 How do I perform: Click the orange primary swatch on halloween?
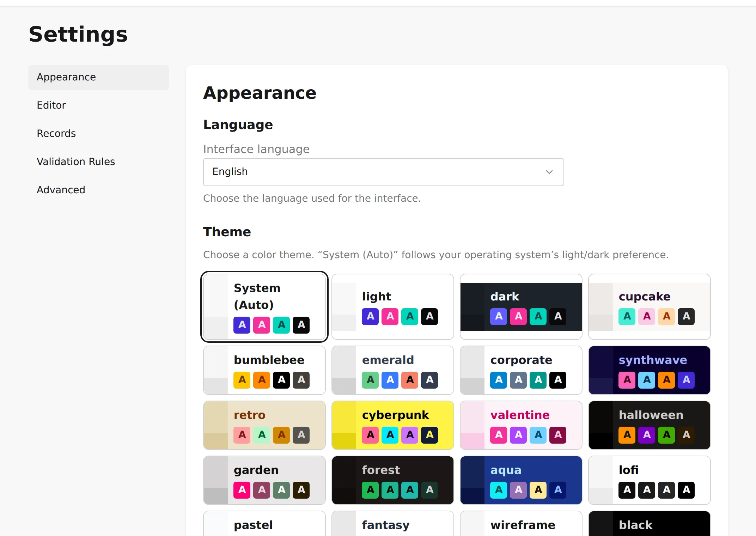(x=627, y=435)
